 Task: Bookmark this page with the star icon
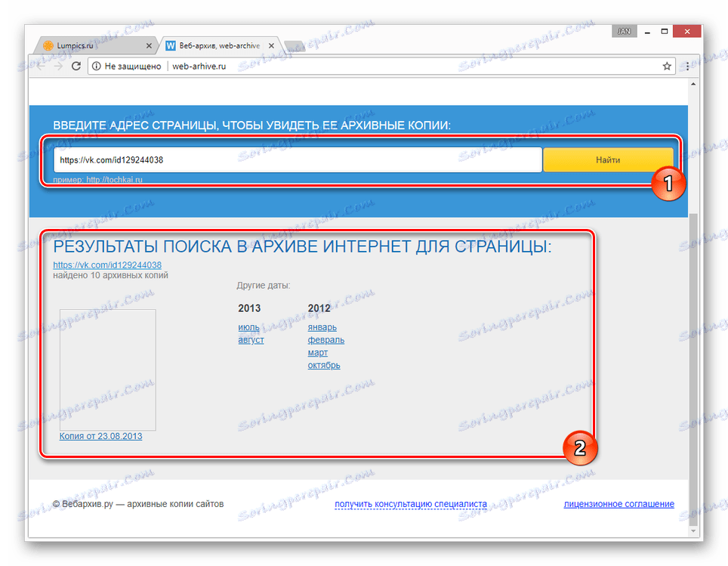pos(667,66)
